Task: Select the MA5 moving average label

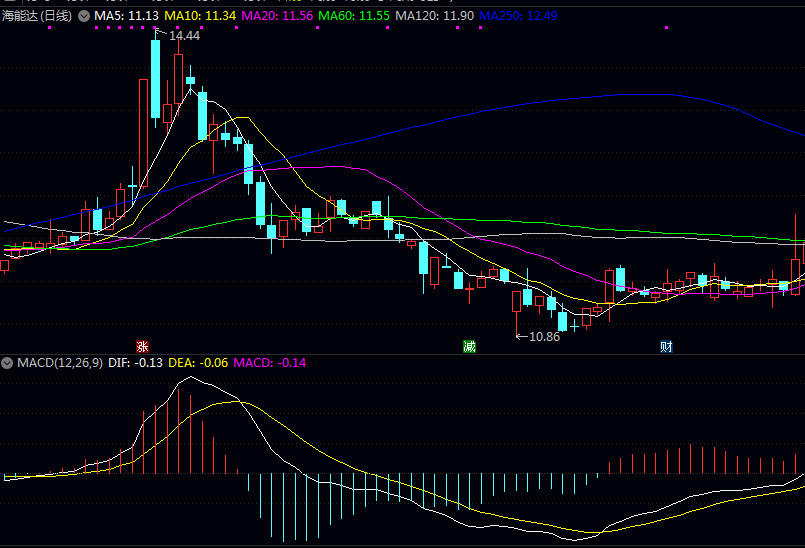Action: click(x=127, y=16)
